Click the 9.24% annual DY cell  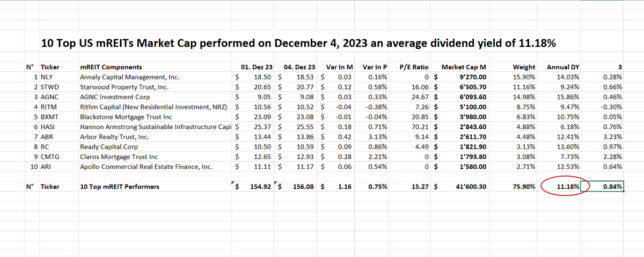(x=571, y=87)
